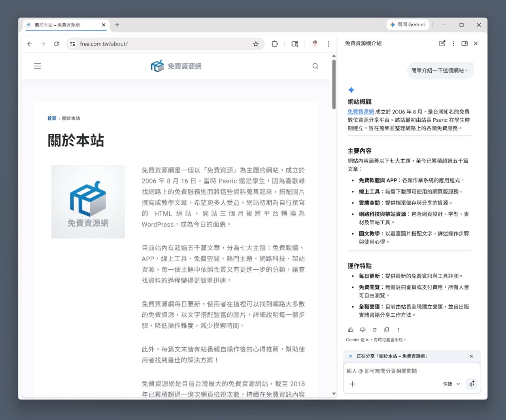Reload the page with the refresh icon
This screenshot has height=420, width=506.
pyautogui.click(x=57, y=44)
